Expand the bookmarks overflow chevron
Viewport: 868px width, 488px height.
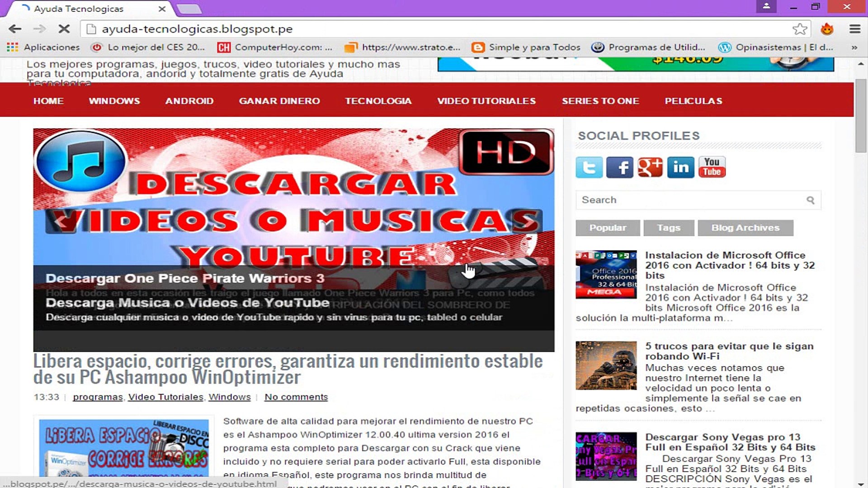(x=854, y=47)
